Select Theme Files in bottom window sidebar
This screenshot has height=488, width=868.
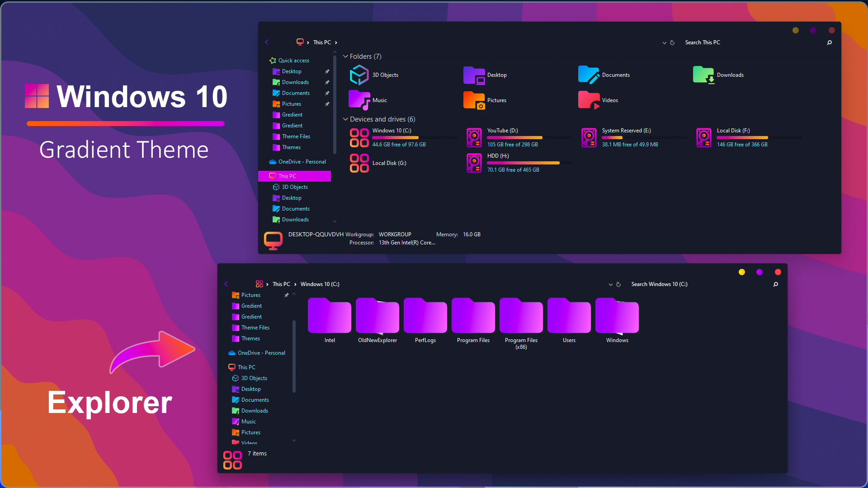255,328
